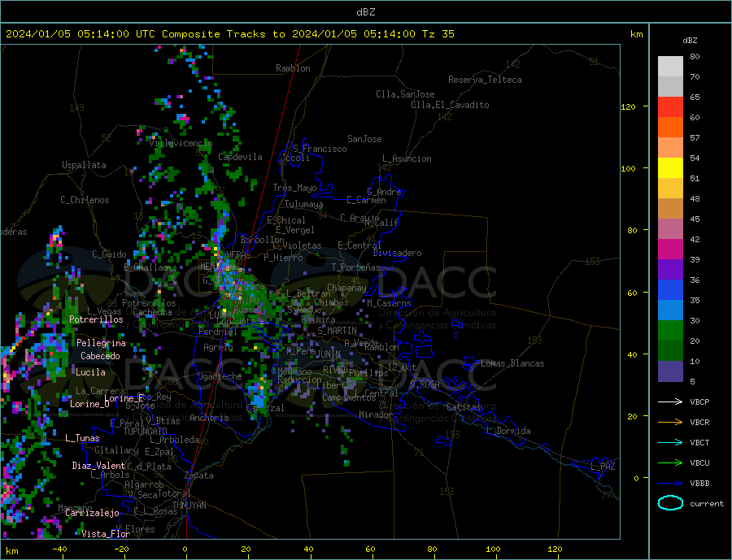Click the Pellegrina map label
The height and width of the screenshot is (560, 732).
pyautogui.click(x=101, y=343)
